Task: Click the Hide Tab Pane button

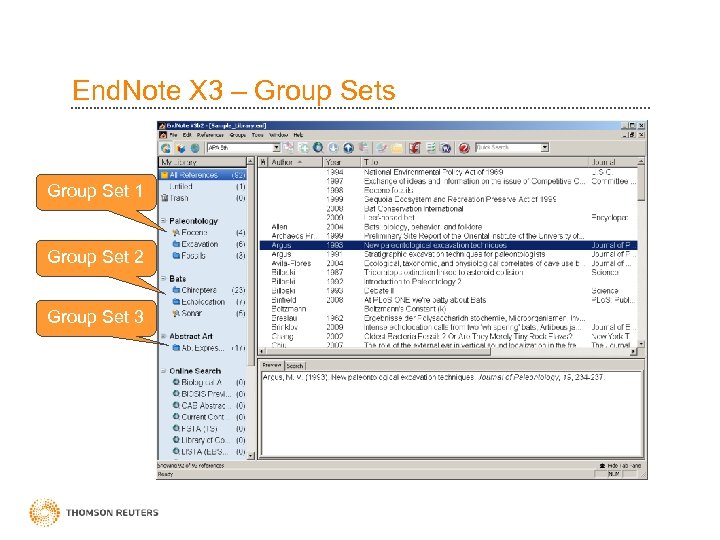Action: pyautogui.click(x=620, y=466)
